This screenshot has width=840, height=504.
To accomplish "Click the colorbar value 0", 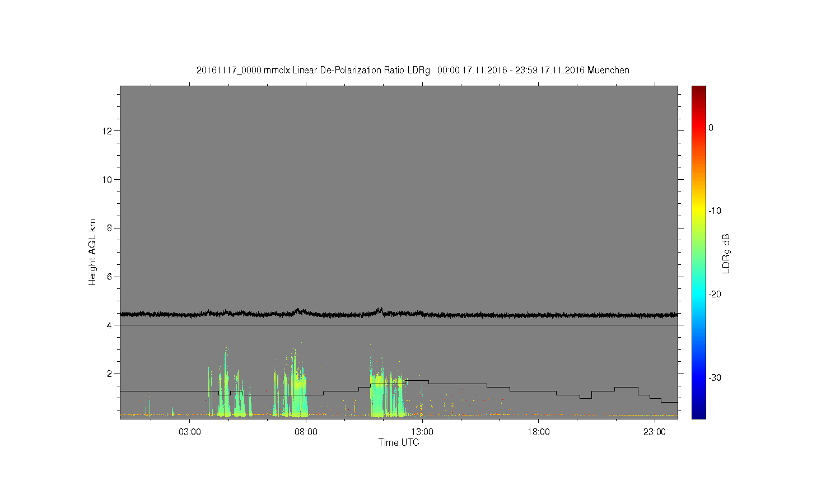I will pos(711,128).
